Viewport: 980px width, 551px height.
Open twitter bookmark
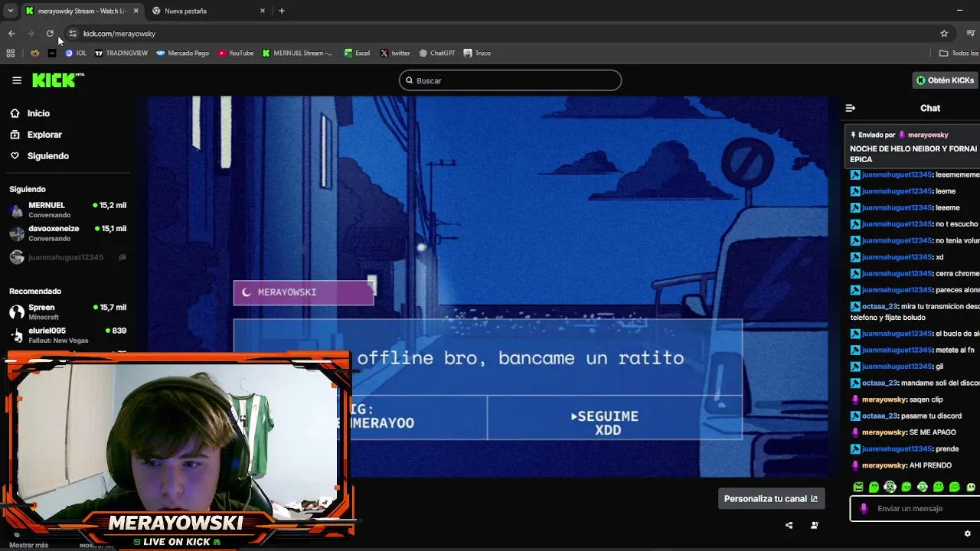point(395,53)
